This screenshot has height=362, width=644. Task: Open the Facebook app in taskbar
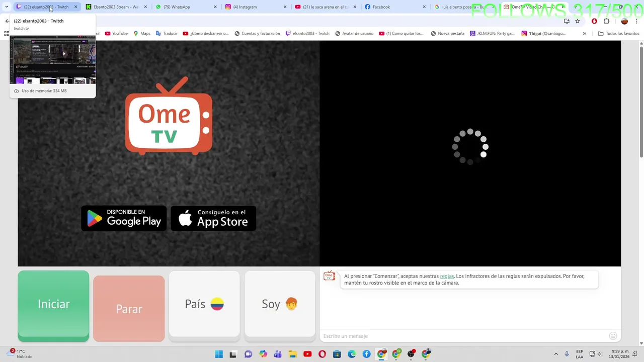[367, 354]
